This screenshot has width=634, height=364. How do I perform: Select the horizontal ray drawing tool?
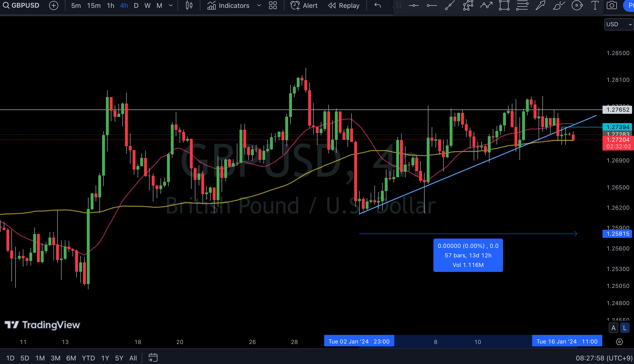click(x=432, y=5)
